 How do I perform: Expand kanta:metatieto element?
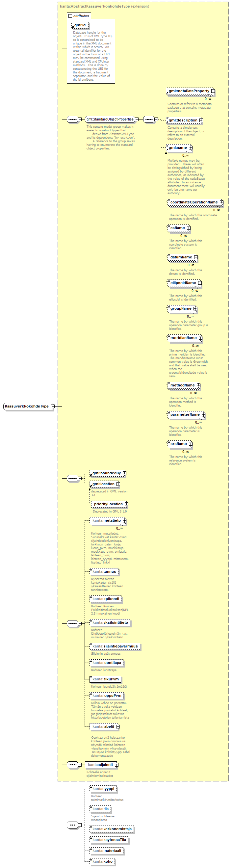click(x=124, y=521)
